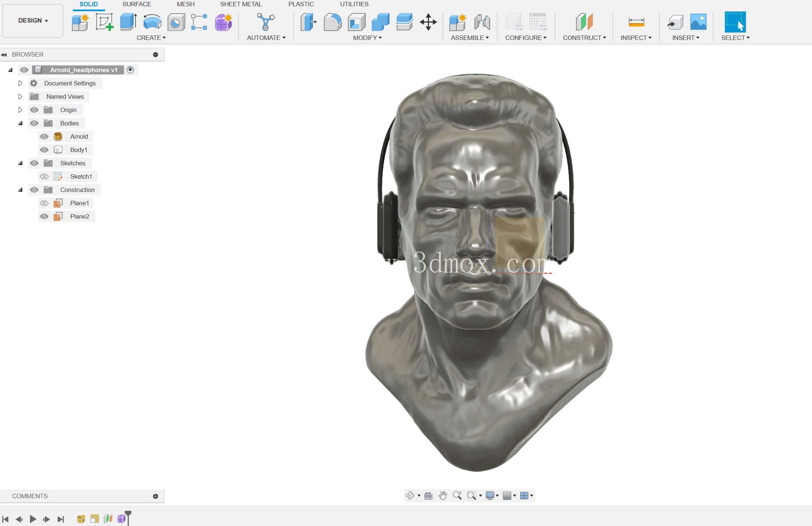The width and height of the screenshot is (812, 526).
Task: Start the Create Sketch tool
Action: 104,22
